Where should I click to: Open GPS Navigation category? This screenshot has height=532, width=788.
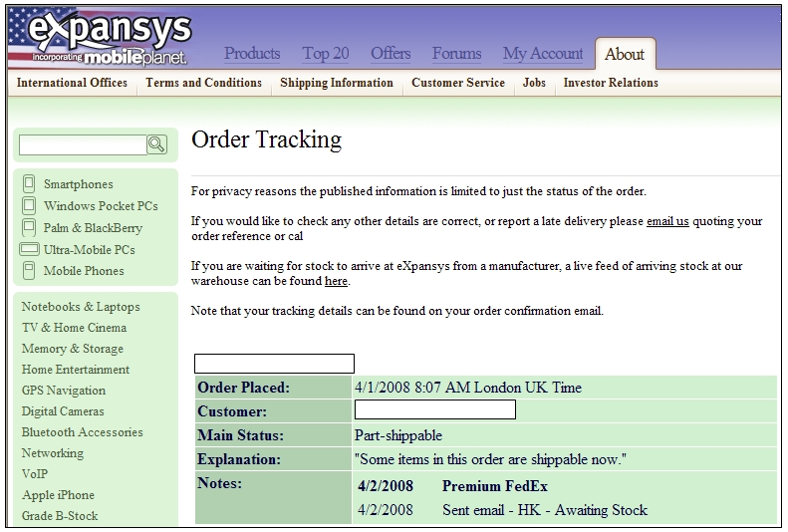click(x=64, y=391)
